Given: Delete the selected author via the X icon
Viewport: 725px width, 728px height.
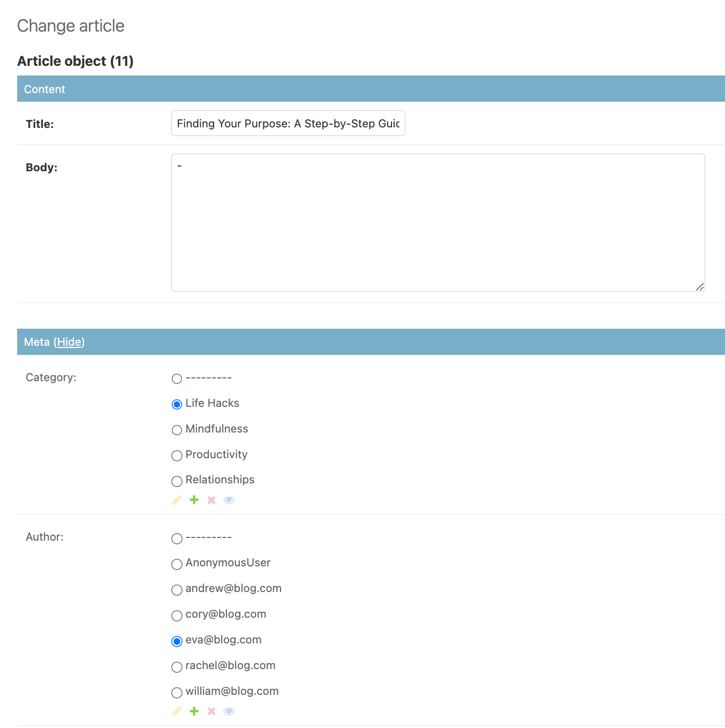Looking at the screenshot, I should pos(212,711).
